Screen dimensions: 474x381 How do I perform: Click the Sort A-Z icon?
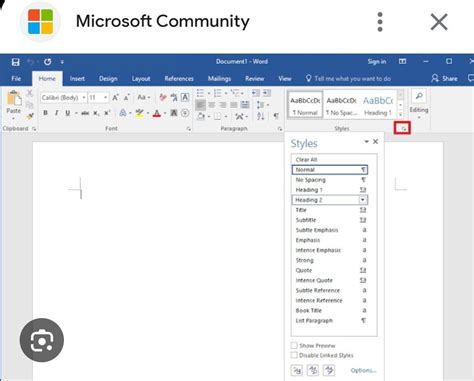pos(261,116)
